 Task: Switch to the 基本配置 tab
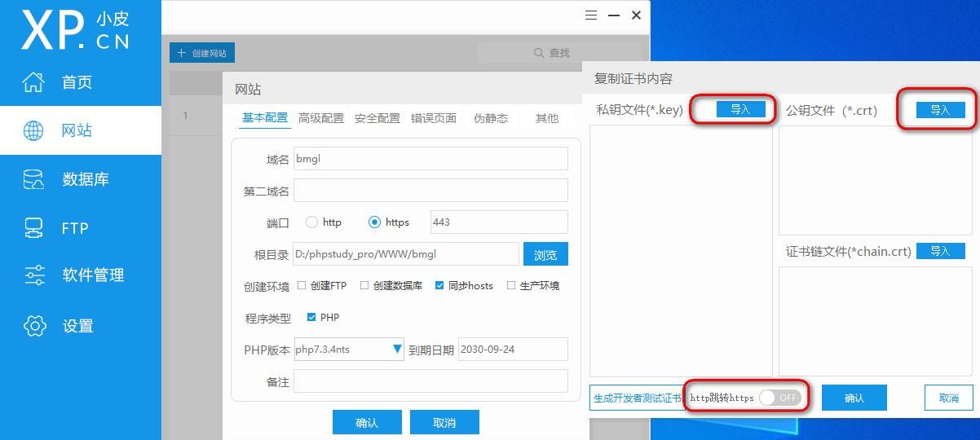click(265, 118)
